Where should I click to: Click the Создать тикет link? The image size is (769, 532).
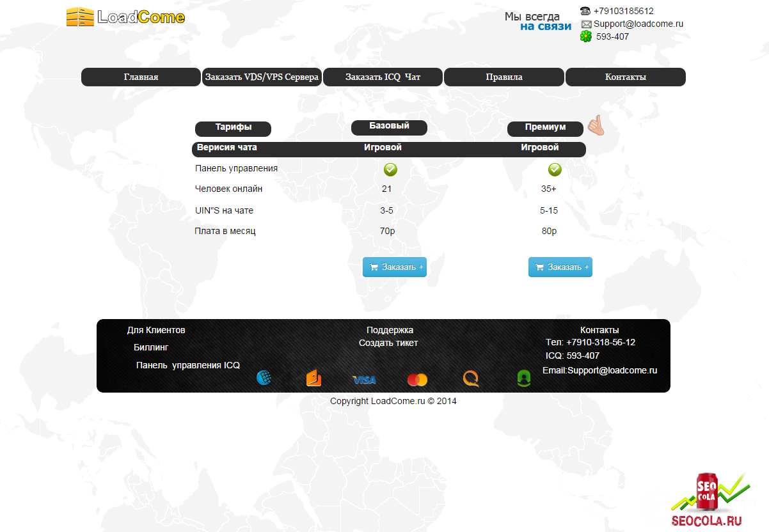388,343
